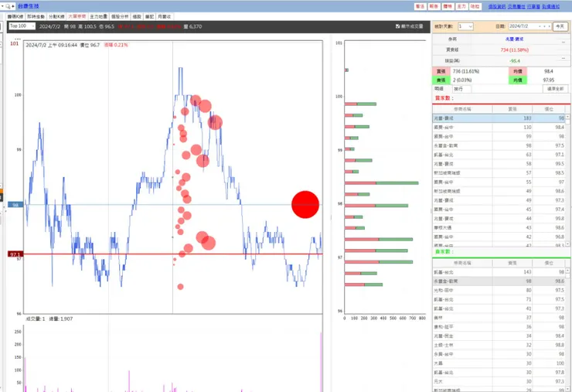Select the seller row with 41 lots at 97.3
This screenshot has height=392, width=572.
coord(499,308)
